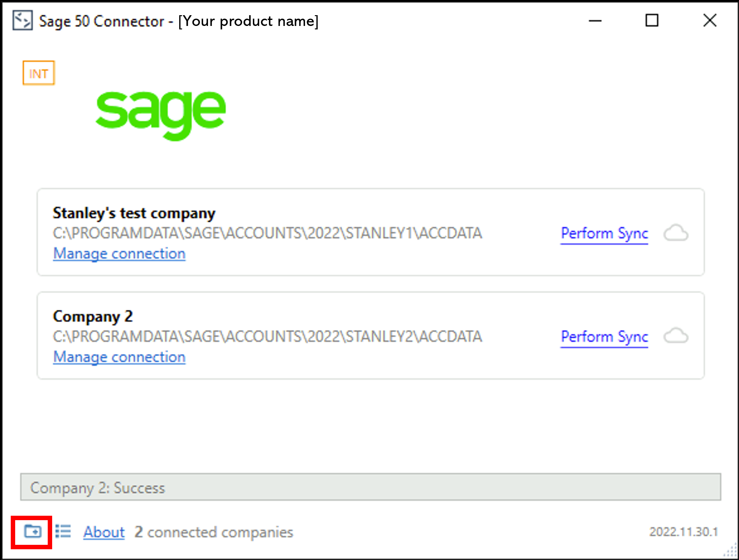Open the About link
The height and width of the screenshot is (560, 739).
(x=104, y=532)
